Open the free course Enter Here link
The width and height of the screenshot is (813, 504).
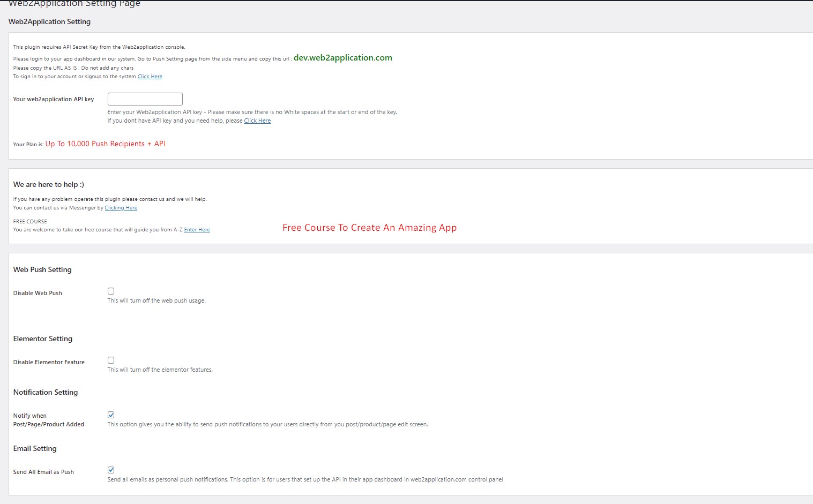197,230
